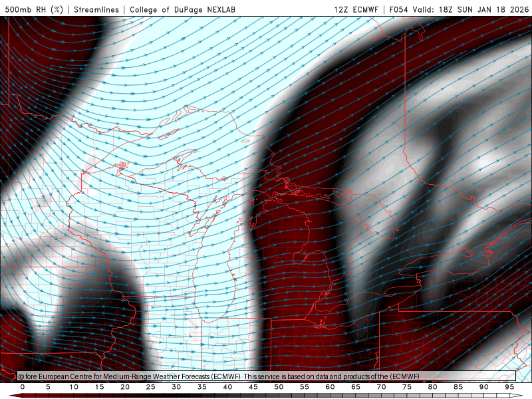Screen dimensions: 532x399
Task: Click the 'Streamlines' label in the header
Action: pyautogui.click(x=96, y=9)
